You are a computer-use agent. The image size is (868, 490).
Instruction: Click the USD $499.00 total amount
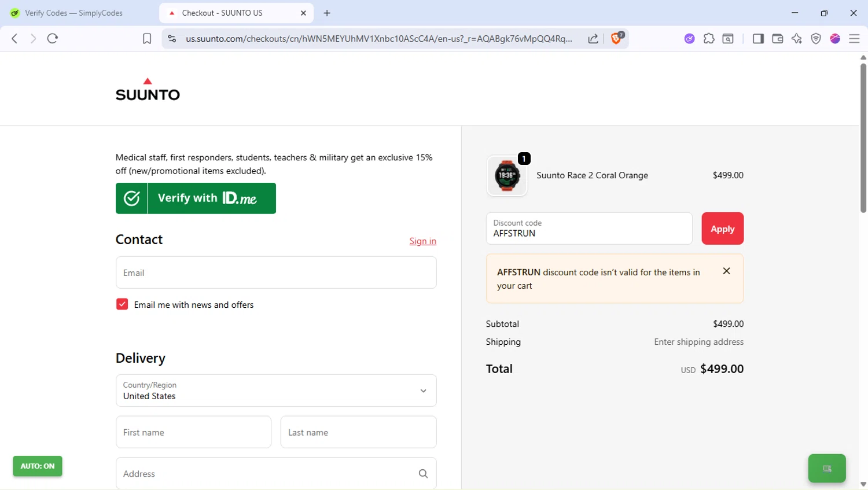(x=712, y=369)
